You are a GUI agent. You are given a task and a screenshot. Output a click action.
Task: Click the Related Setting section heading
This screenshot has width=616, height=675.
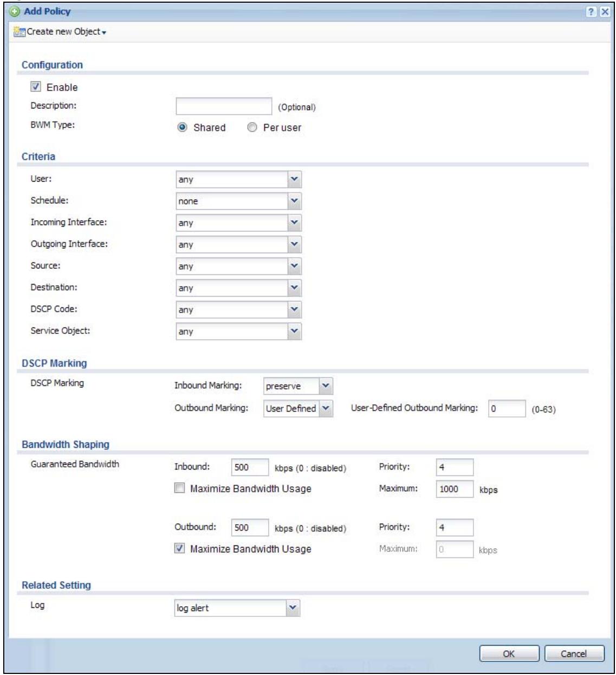56,586
